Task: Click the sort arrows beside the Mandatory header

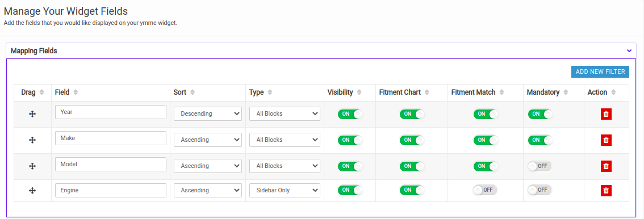Action: (566, 92)
